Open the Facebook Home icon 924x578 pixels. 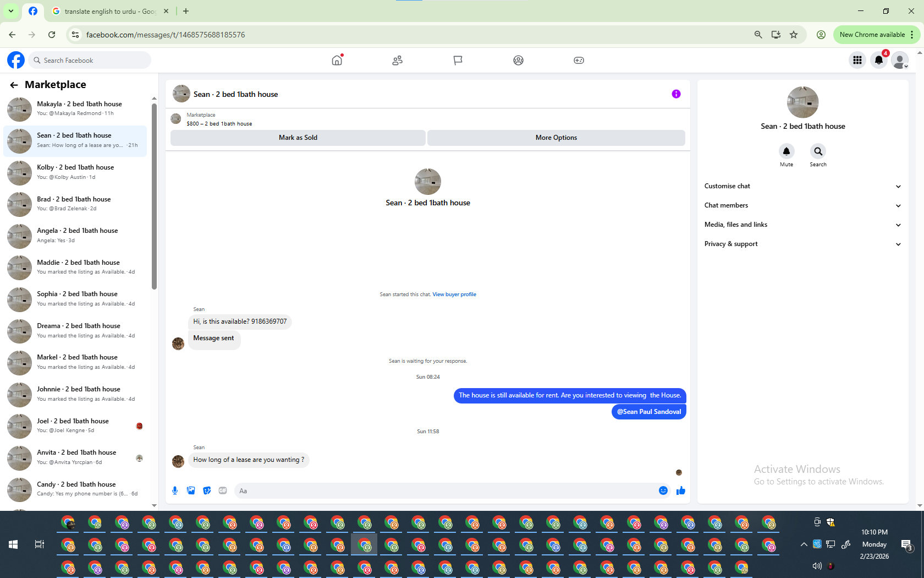[x=337, y=61]
